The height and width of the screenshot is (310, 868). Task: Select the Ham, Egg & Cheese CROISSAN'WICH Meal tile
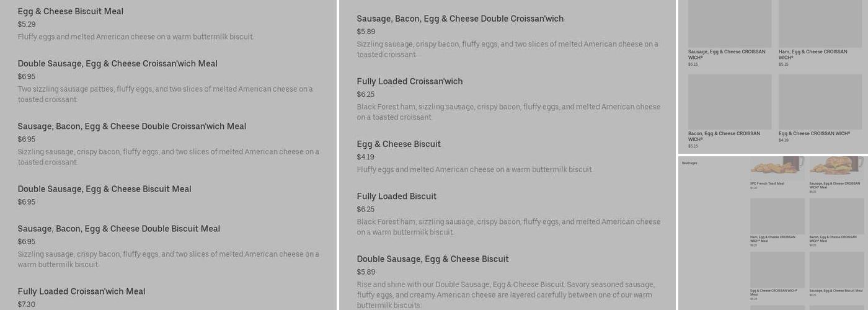(777, 216)
